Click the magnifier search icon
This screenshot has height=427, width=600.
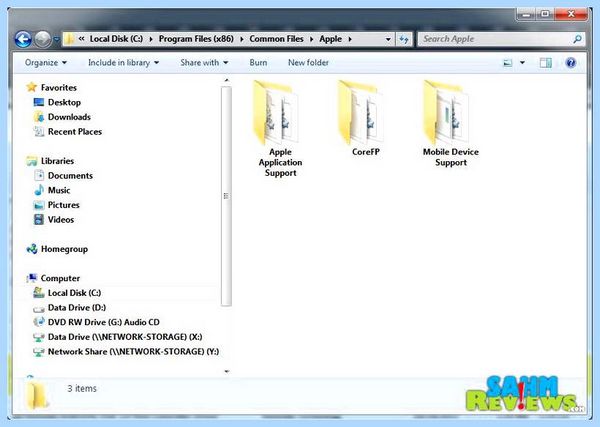point(577,39)
